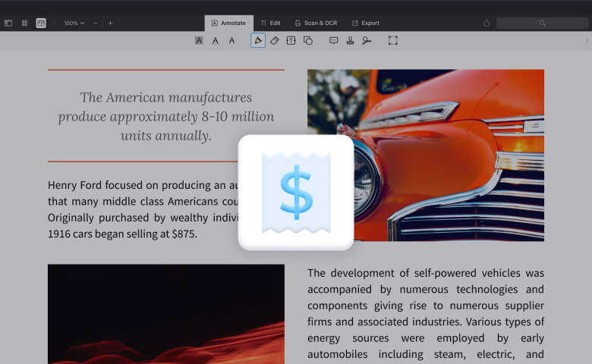592x364 pixels.
Task: Select the pen drawing tool
Action: coord(258,40)
